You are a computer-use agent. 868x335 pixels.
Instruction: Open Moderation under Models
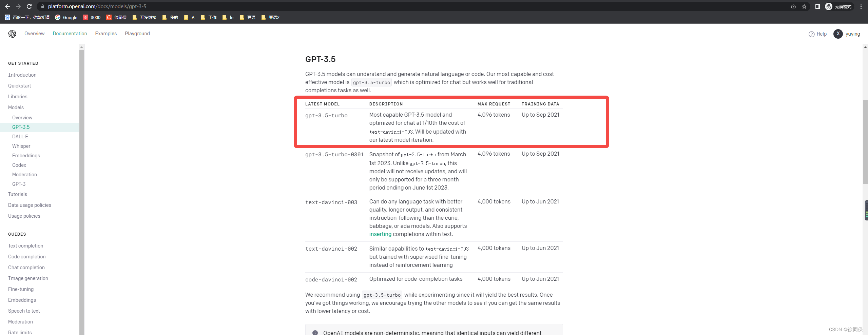coord(24,175)
